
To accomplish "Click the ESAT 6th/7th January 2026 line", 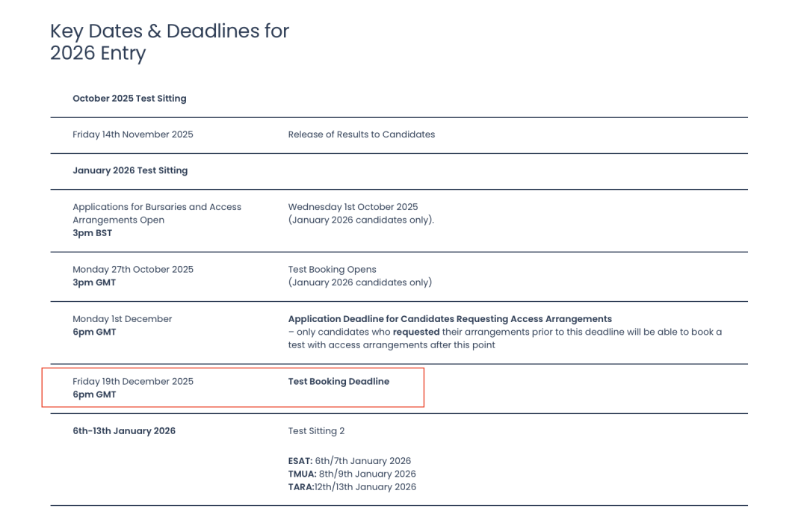I will pos(349,461).
